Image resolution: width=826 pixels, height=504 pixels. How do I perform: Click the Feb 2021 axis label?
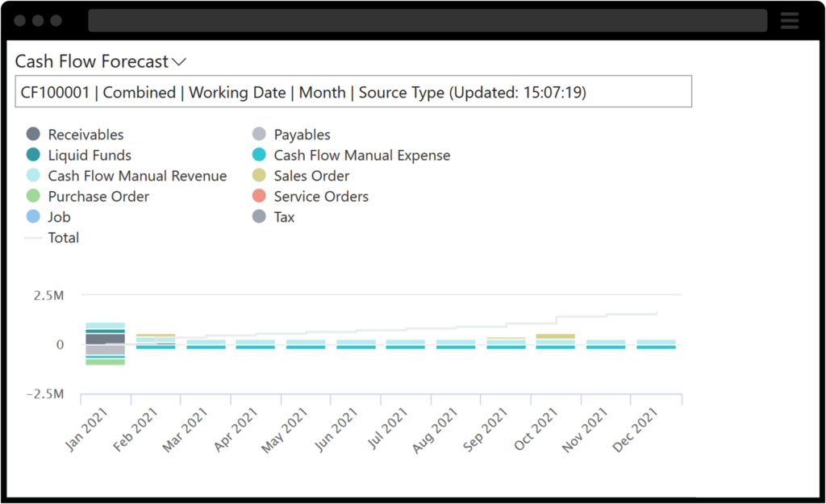coord(136,429)
